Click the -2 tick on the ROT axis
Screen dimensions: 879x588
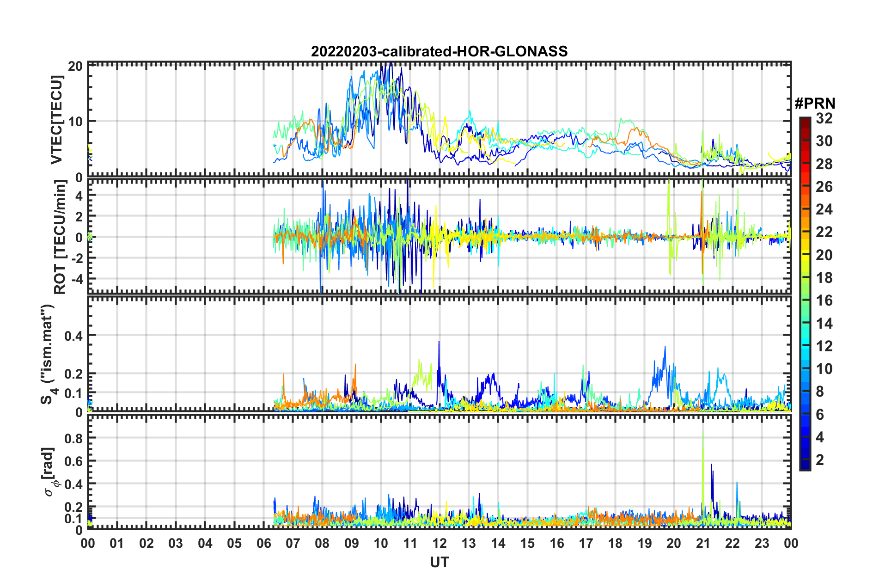pos(77,258)
